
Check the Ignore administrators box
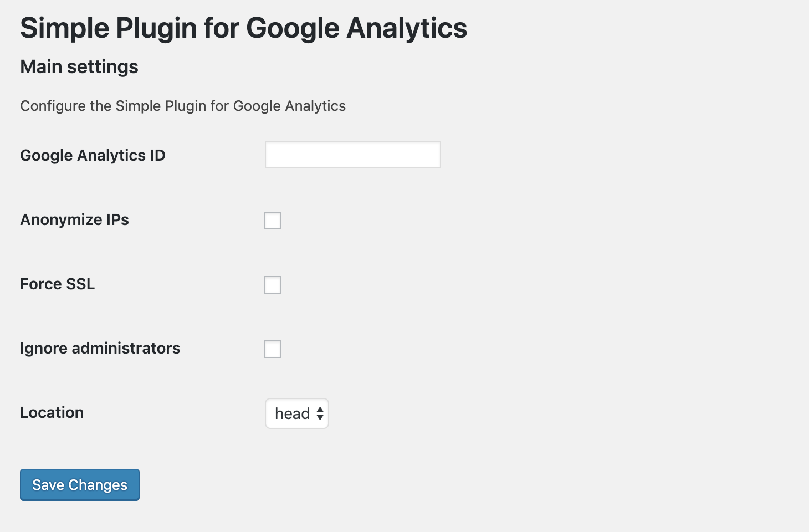273,349
